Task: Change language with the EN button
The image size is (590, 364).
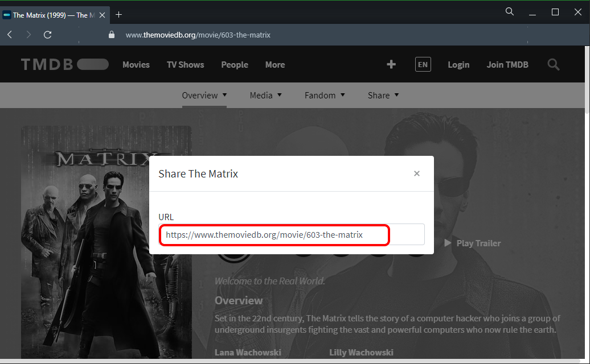Action: pyautogui.click(x=423, y=64)
